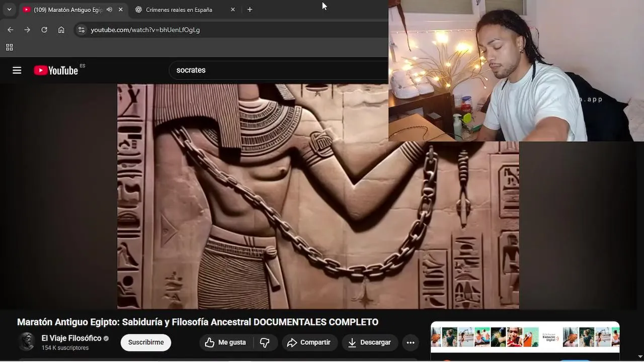
Task: Like the video with Me gusta
Action: coord(225,342)
